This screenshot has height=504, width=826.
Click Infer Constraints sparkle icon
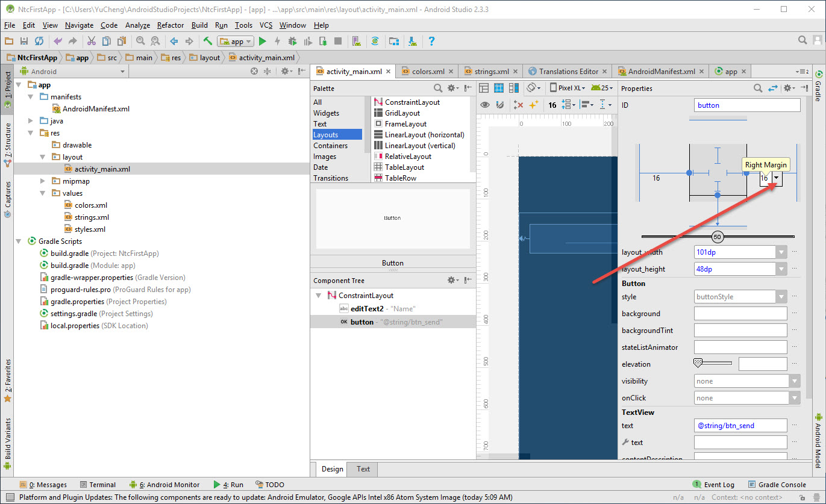(533, 105)
